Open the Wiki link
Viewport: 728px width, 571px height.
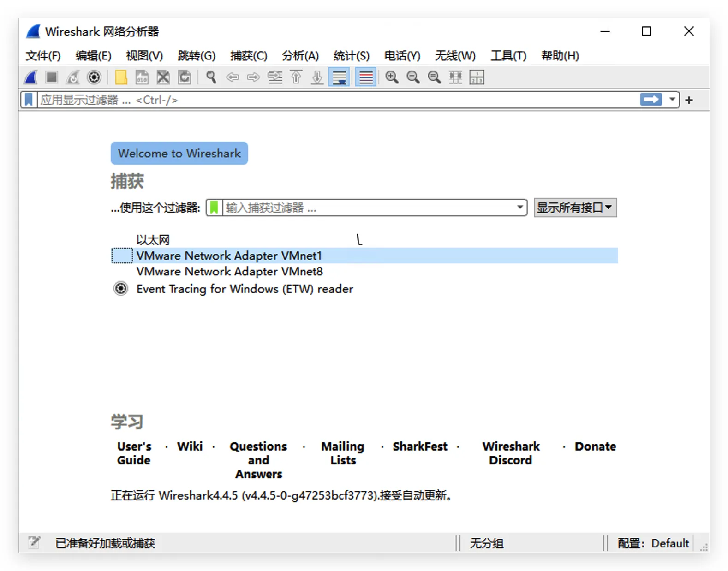click(x=190, y=446)
